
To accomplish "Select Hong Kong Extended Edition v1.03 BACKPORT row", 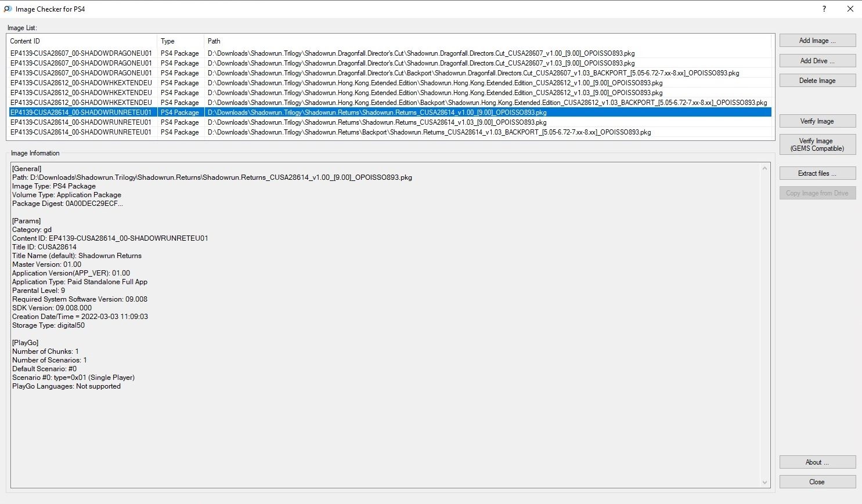I will point(390,103).
